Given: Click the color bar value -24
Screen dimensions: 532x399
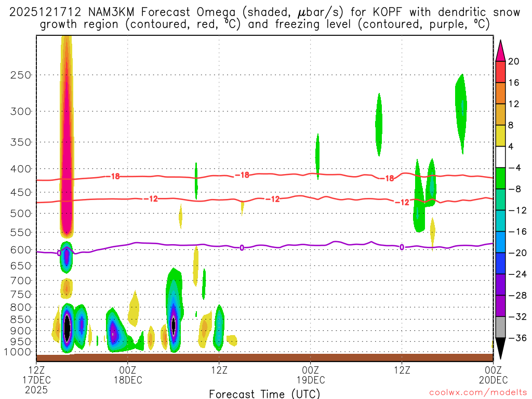Looking at the screenshot, I should (517, 274).
